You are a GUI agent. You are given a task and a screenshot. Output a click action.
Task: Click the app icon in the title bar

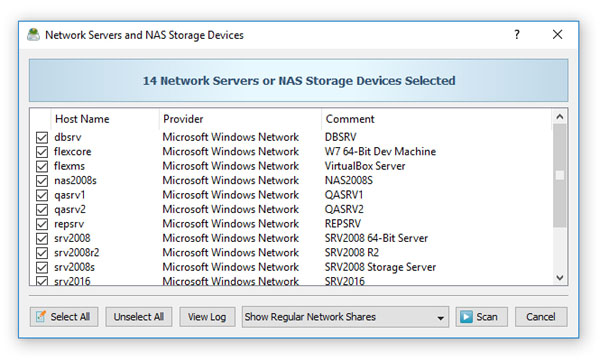pos(33,35)
